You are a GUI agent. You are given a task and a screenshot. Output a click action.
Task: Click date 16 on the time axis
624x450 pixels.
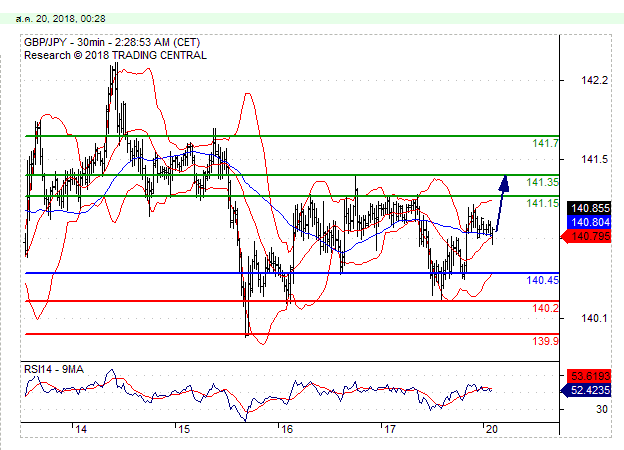[286, 429]
